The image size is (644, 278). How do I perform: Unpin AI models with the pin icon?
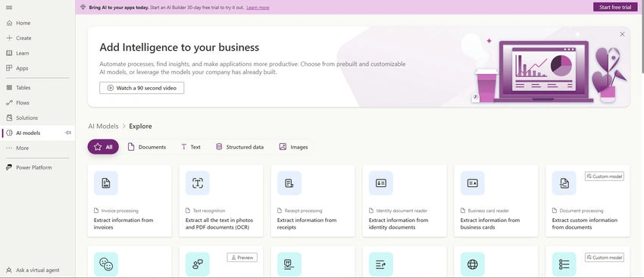[67, 133]
